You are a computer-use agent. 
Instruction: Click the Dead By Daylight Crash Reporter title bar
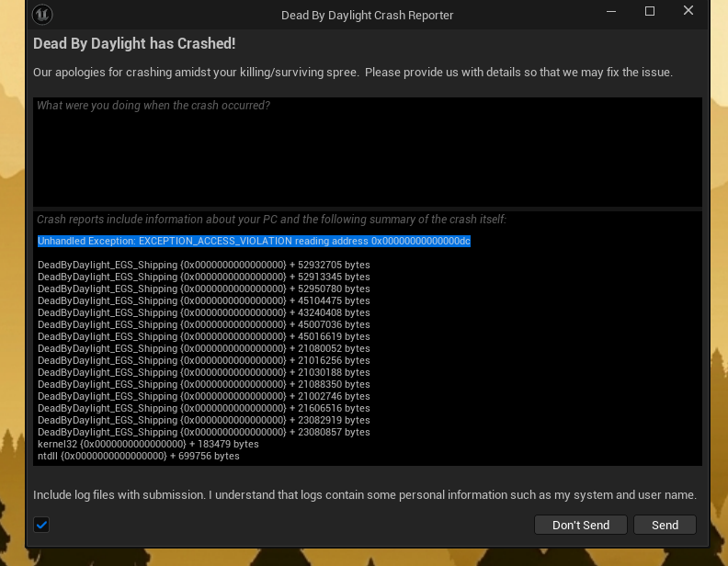click(x=368, y=16)
